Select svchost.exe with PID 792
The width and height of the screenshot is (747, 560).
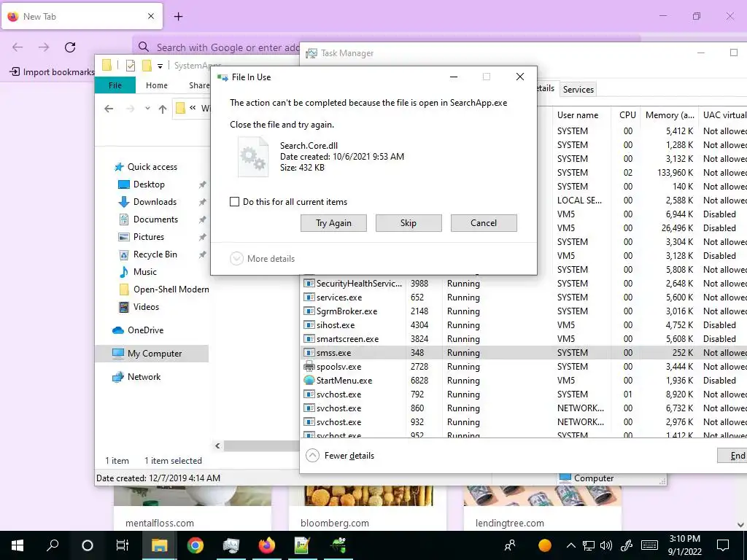point(524,394)
